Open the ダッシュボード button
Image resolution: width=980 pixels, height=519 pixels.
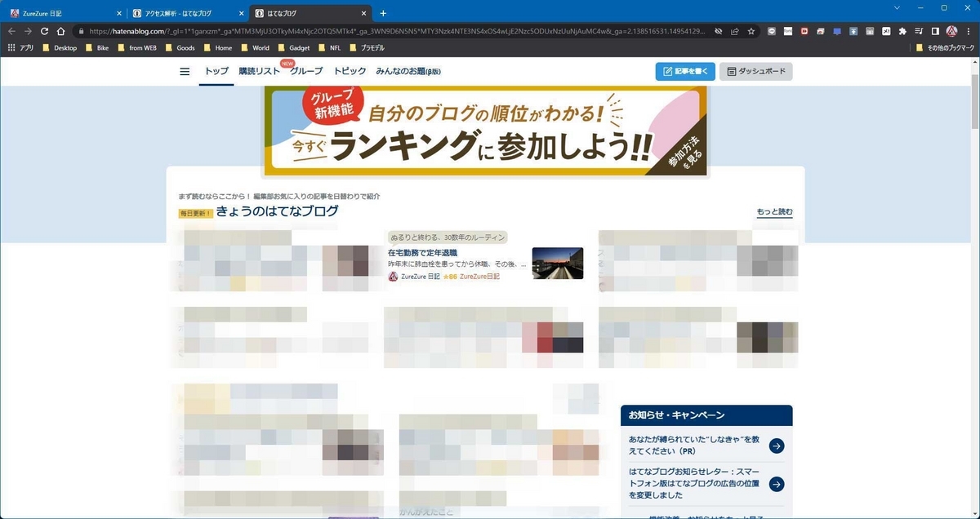point(755,72)
